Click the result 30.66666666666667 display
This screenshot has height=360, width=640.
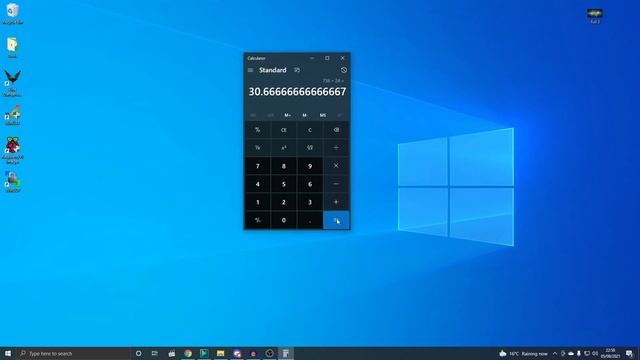coord(297,92)
